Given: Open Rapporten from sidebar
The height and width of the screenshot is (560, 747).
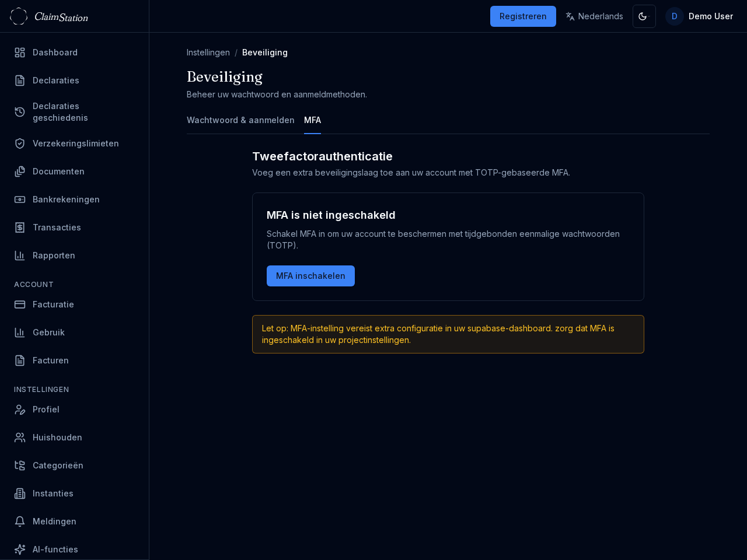Looking at the screenshot, I should (x=74, y=256).
